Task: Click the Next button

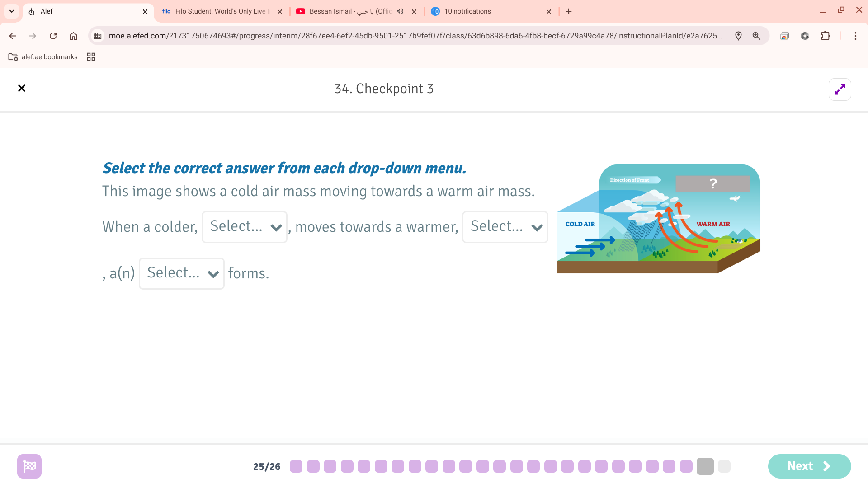Action: pyautogui.click(x=809, y=466)
